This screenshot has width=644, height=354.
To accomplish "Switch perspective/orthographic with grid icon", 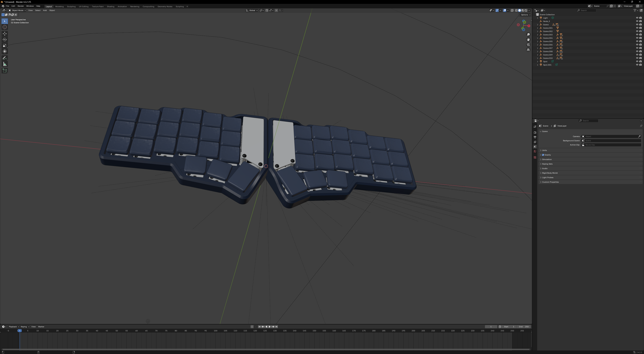I will click(x=528, y=50).
